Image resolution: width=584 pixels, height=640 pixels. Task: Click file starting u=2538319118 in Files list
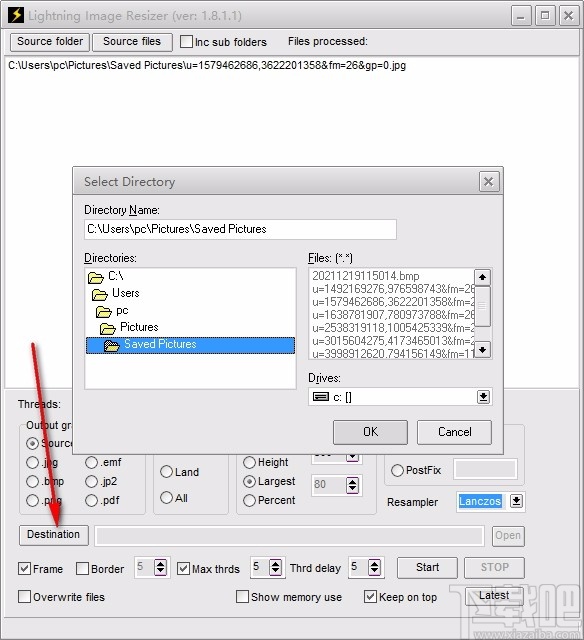(x=393, y=328)
